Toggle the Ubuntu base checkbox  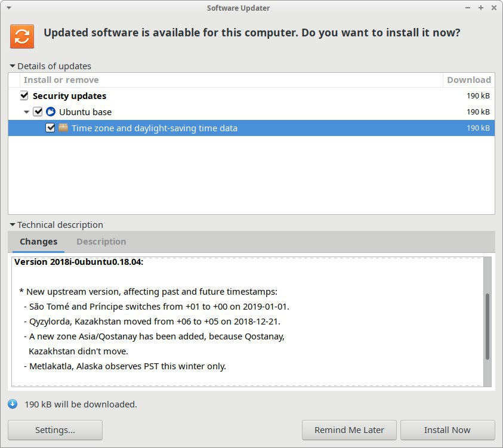(x=38, y=112)
